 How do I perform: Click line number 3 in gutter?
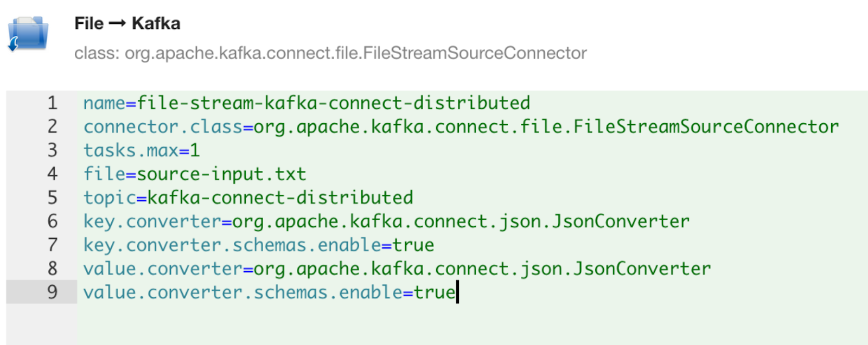coord(52,150)
